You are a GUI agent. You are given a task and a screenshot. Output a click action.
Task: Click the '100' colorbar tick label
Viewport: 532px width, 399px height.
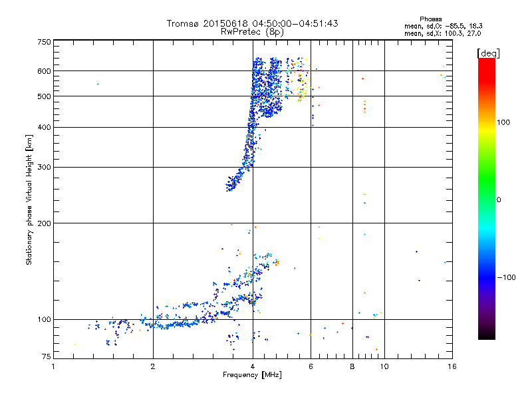click(503, 122)
